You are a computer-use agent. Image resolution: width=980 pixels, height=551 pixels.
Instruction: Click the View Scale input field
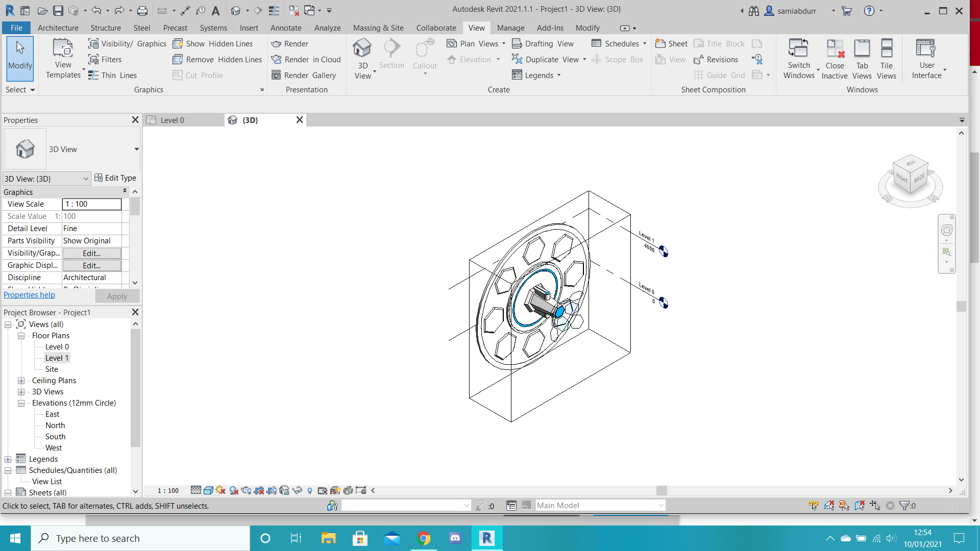pos(92,204)
